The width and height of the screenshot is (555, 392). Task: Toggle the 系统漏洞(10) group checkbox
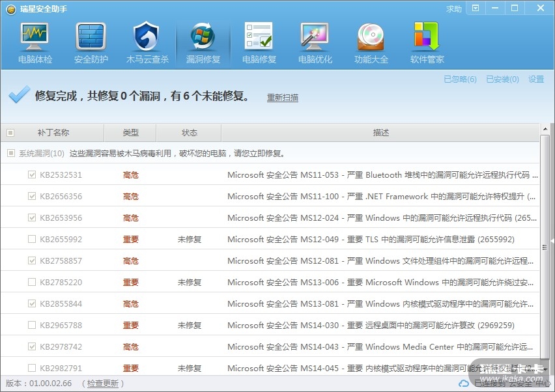[x=11, y=153]
